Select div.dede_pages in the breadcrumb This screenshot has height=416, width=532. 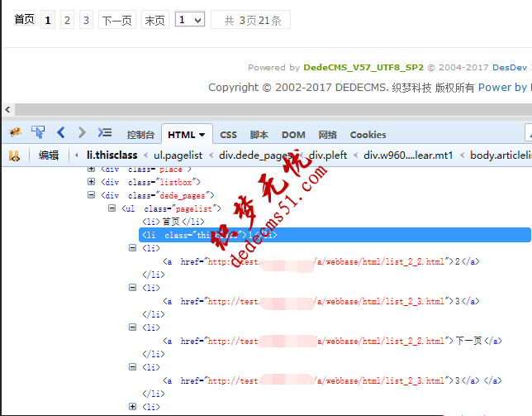click(x=256, y=155)
